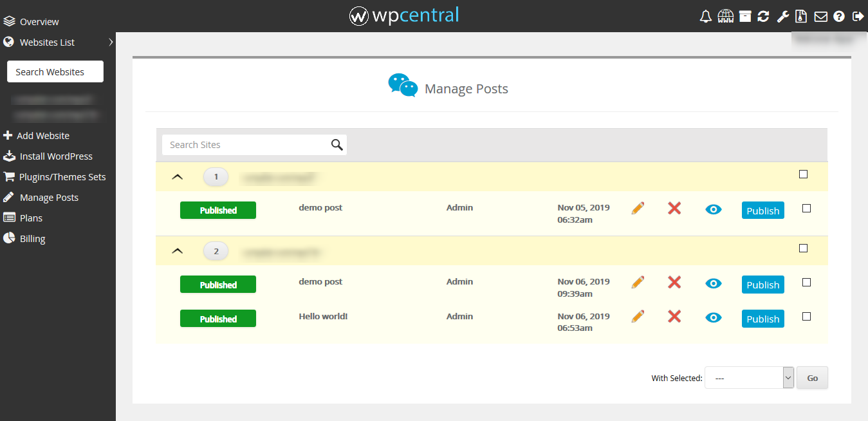
Task: Check the Hello world! post checkbox
Action: [x=807, y=316]
